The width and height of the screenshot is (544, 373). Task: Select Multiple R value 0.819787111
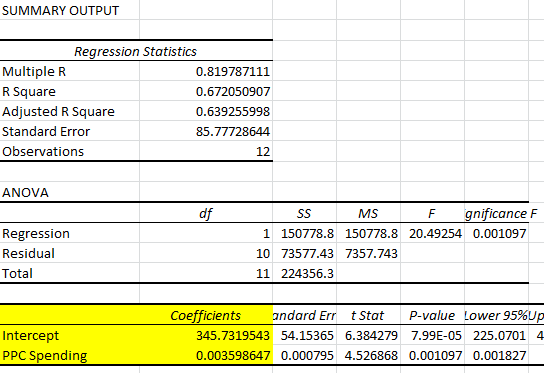tap(206, 71)
